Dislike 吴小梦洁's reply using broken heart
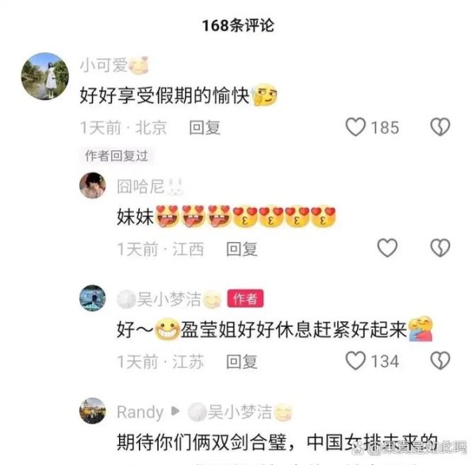 point(440,360)
